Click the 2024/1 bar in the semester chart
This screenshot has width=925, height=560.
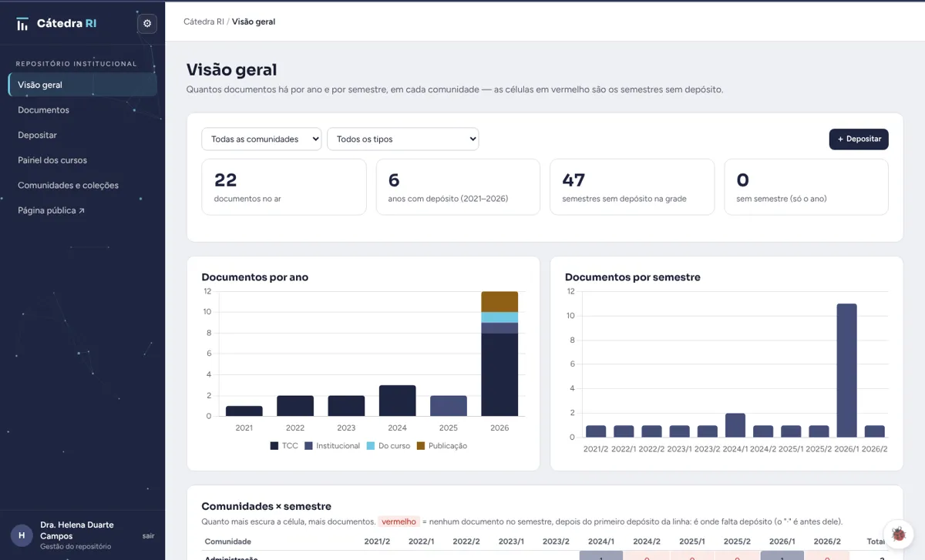(x=735, y=425)
